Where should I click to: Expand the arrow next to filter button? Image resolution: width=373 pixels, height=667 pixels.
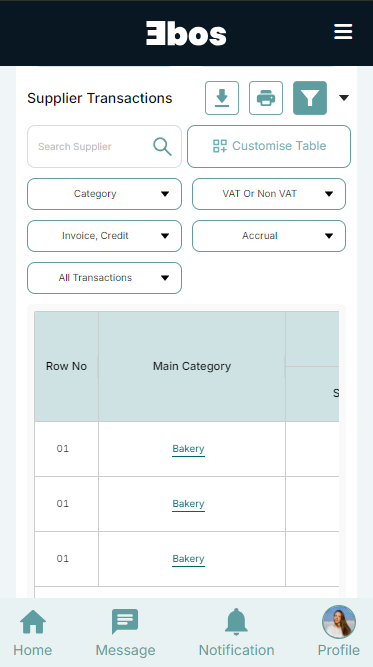point(344,98)
